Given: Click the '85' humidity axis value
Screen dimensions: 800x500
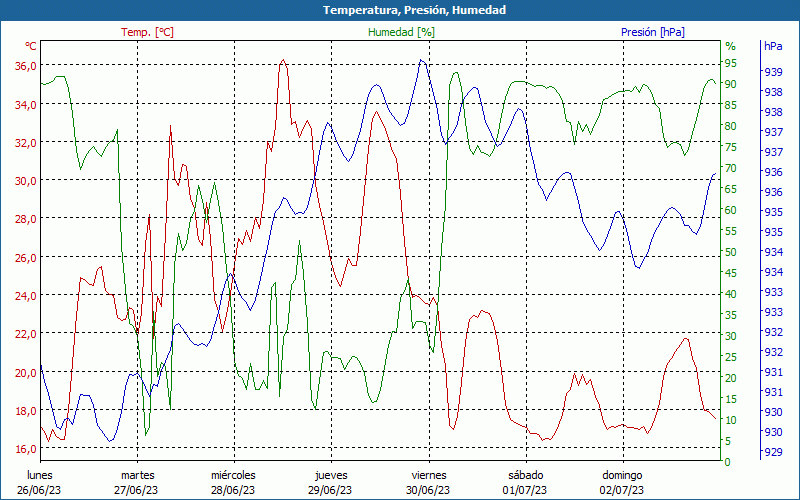Looking at the screenshot, I should 731,105.
